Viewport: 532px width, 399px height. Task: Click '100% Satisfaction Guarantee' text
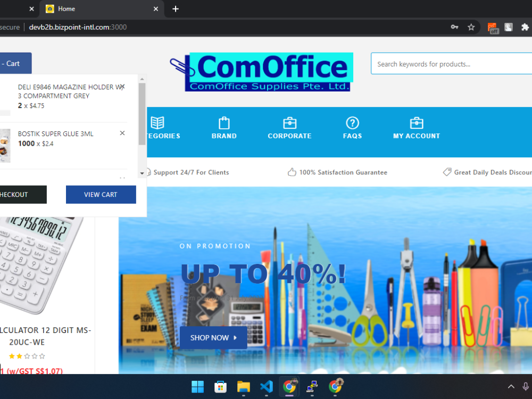coord(343,172)
